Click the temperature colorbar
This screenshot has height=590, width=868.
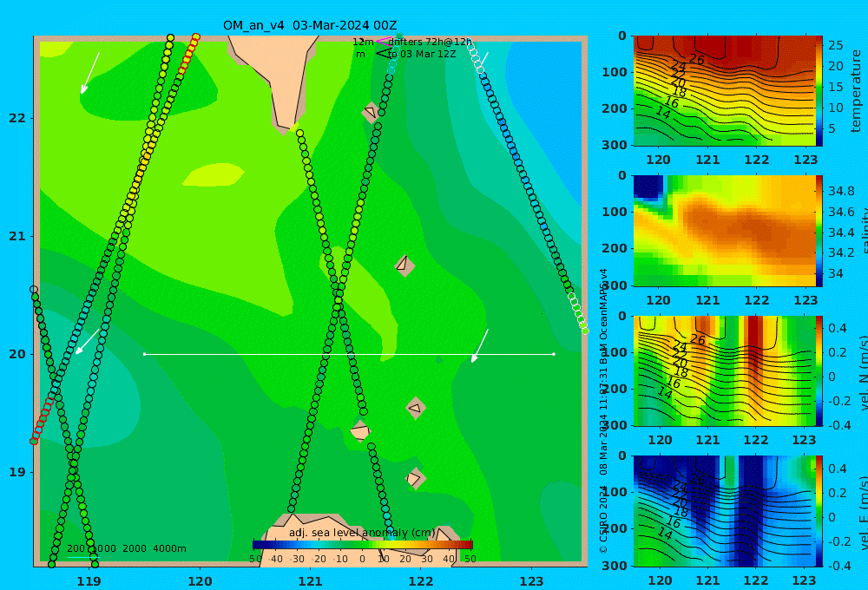click(819, 91)
